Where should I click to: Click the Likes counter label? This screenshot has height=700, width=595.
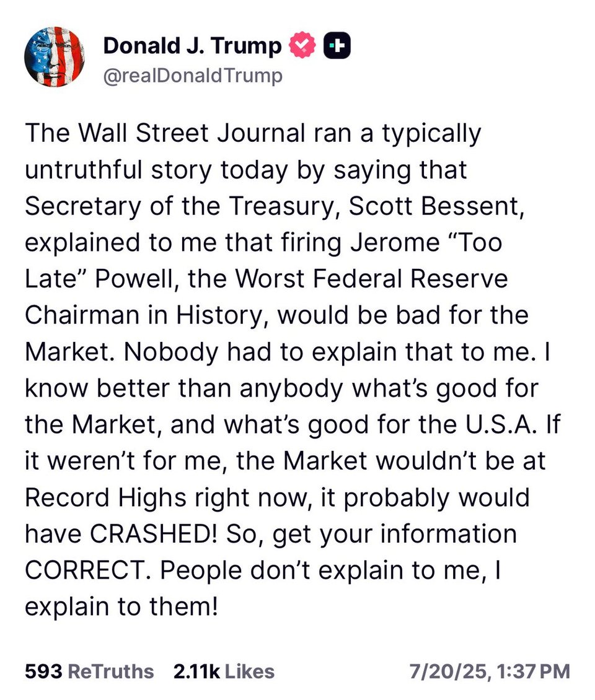click(x=250, y=671)
